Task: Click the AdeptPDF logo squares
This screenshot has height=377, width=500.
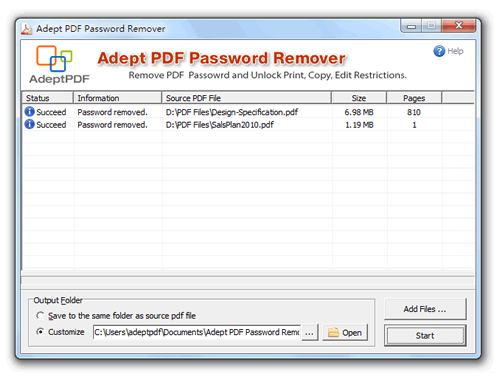Action: (x=54, y=58)
